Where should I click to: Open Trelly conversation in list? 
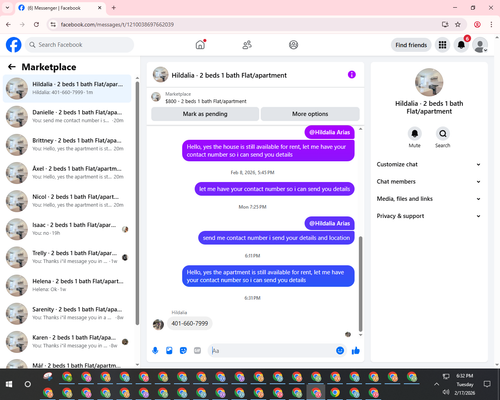(67, 257)
